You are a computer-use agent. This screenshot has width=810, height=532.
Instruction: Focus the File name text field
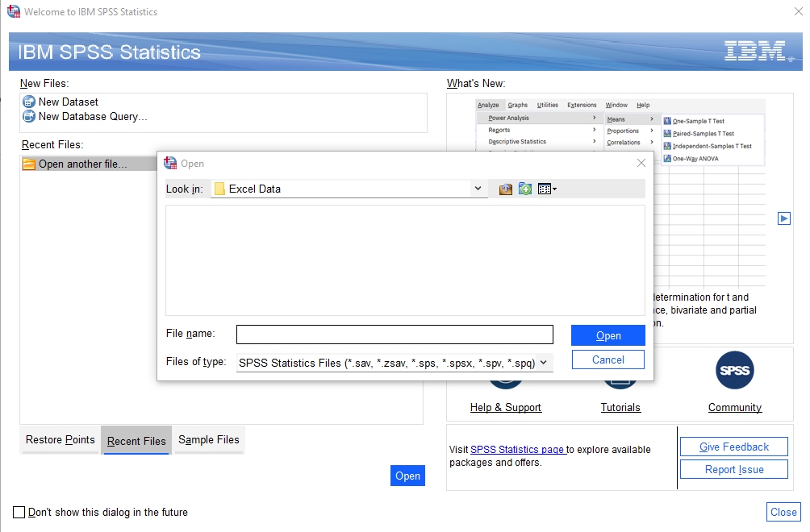coord(395,335)
